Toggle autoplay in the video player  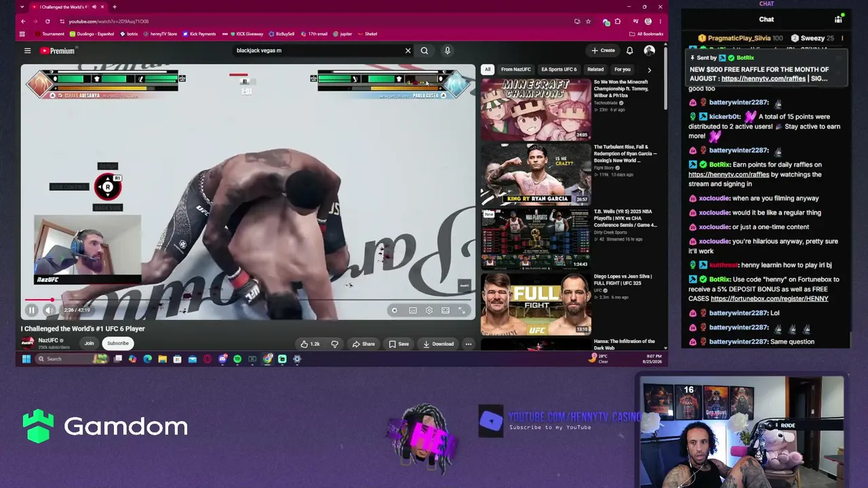coord(395,310)
